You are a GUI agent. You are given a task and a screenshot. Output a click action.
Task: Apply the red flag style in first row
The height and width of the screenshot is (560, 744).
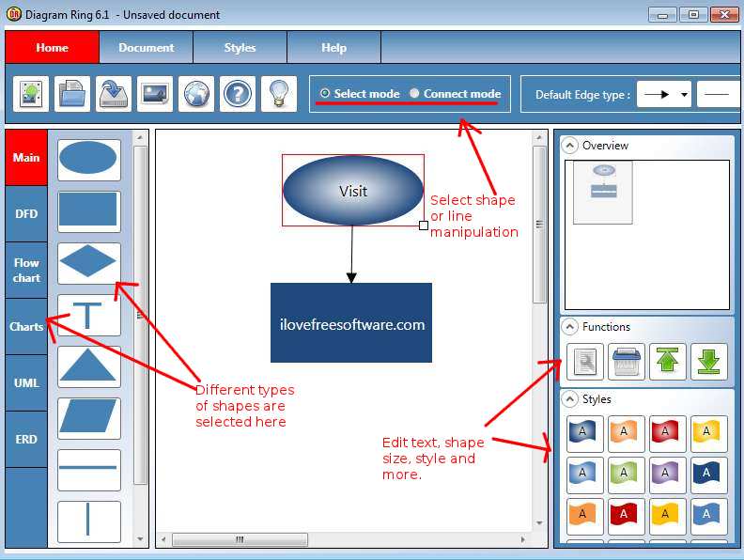tap(667, 434)
